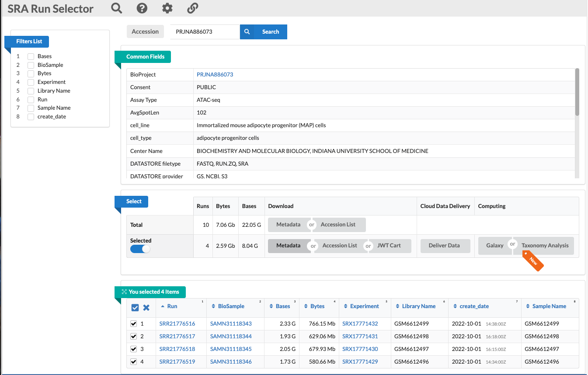Uncheck row 2 SRR21776517 checkbox
588x375 pixels.
click(134, 337)
